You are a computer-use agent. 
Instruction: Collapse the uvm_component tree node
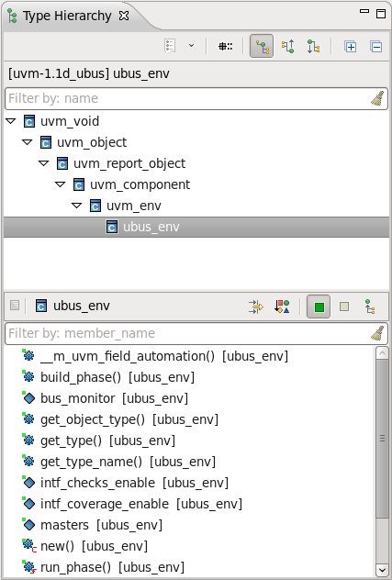point(61,184)
